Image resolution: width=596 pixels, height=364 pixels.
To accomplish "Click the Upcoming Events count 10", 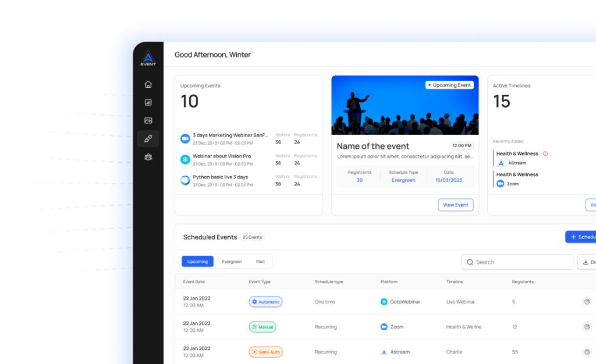I will point(189,101).
